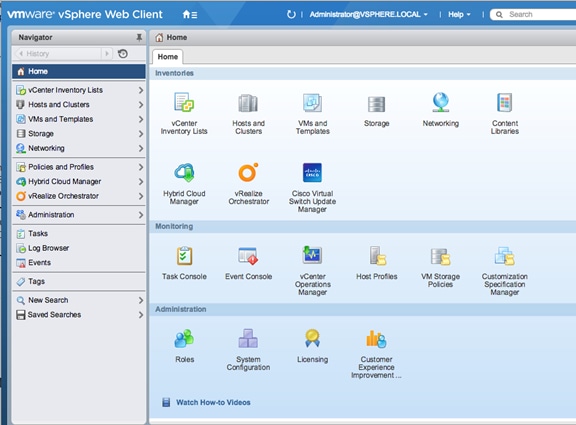
Task: Open vCenter Operations Manager icon
Action: click(x=312, y=255)
